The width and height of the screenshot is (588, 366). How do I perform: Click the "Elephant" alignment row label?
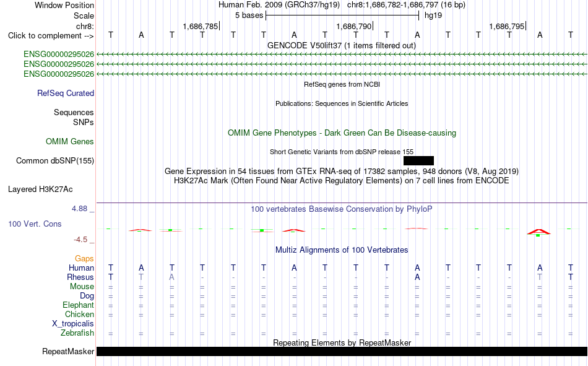(78, 305)
